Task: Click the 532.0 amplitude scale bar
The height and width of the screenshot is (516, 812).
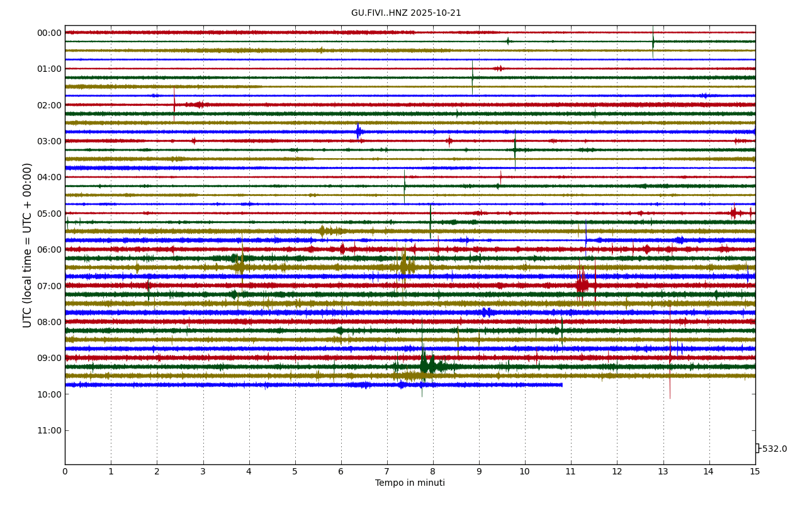Action: tap(758, 449)
